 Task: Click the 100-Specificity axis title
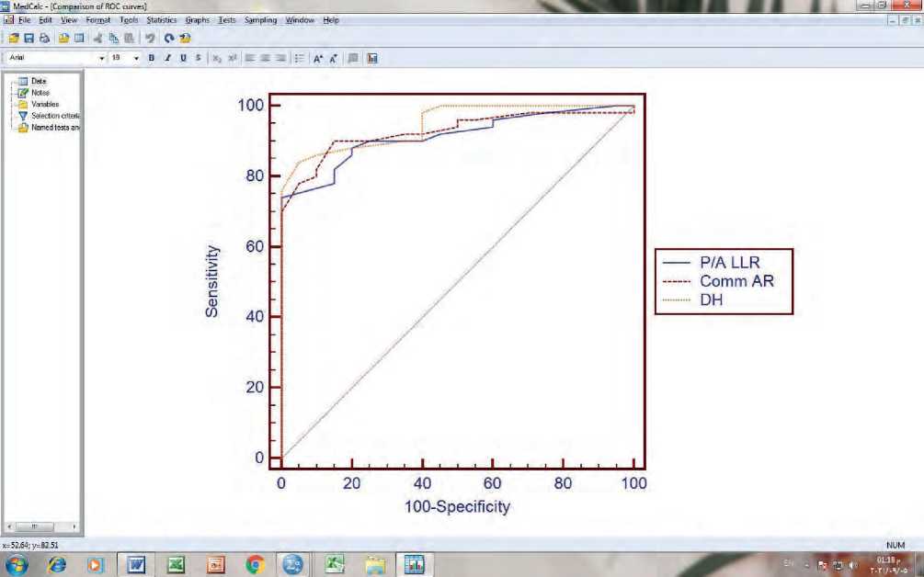click(457, 506)
